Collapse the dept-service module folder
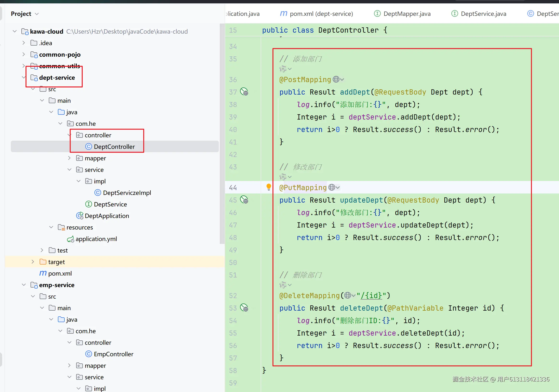This screenshot has width=559, height=392. [x=24, y=78]
